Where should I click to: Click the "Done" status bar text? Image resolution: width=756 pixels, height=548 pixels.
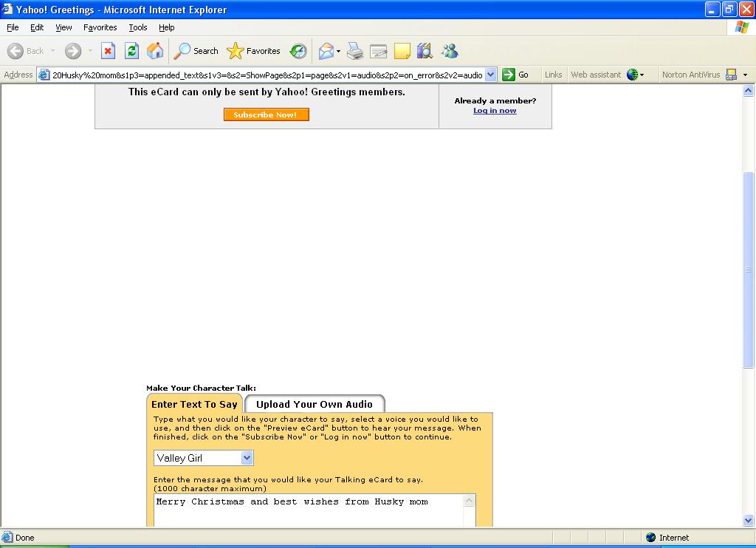pos(24,538)
